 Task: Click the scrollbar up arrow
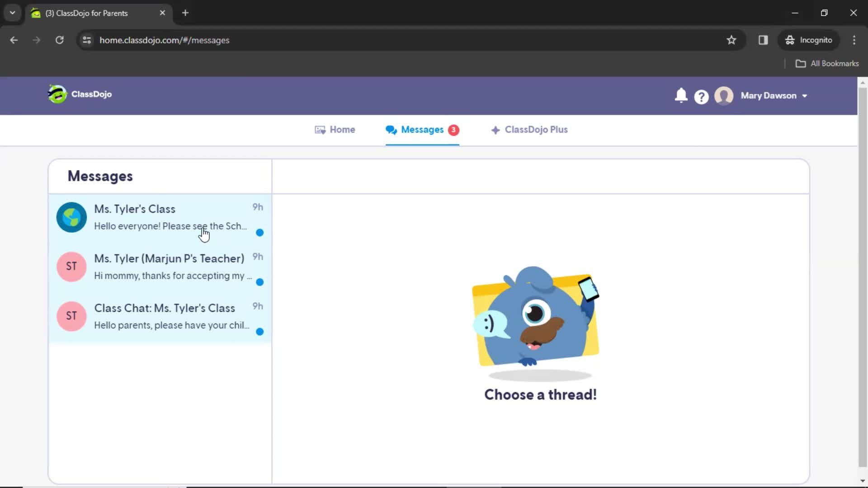click(x=862, y=83)
